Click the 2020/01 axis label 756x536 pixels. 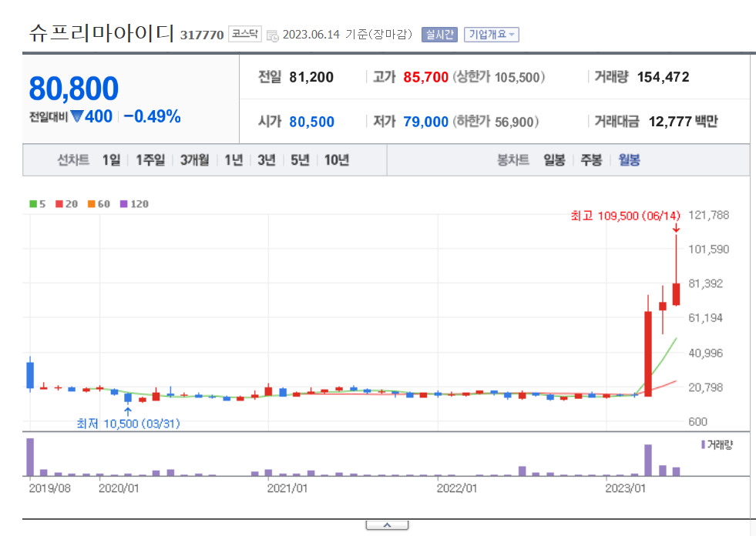tap(119, 488)
